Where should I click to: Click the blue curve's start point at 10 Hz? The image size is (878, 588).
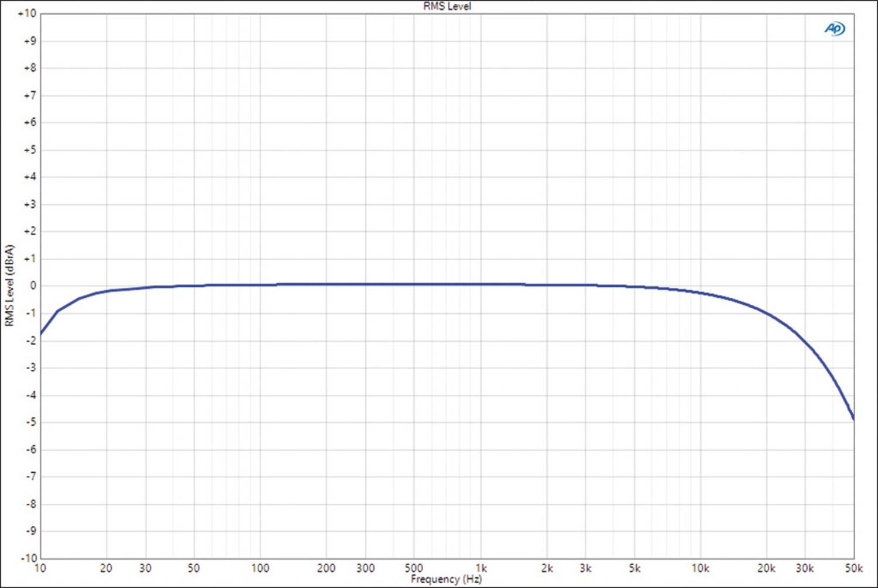pyautogui.click(x=40, y=335)
